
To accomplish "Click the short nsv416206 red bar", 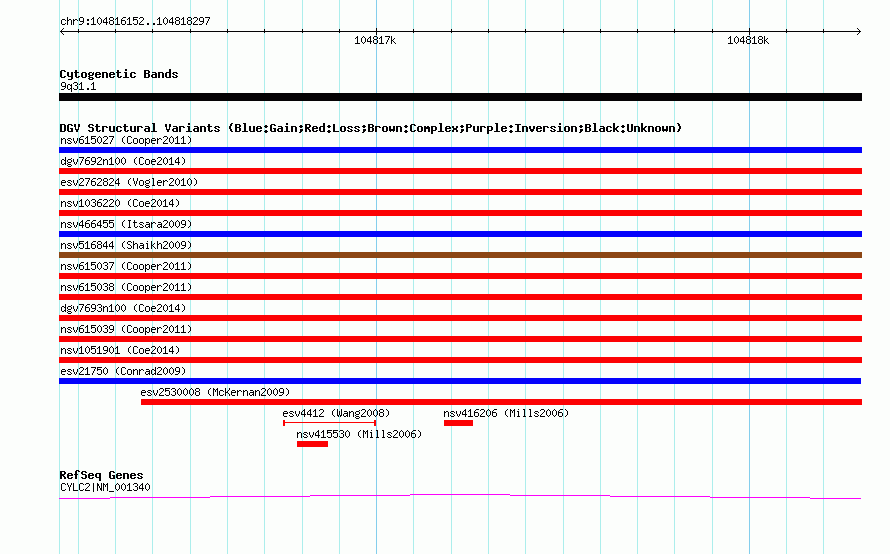I will 458,423.
